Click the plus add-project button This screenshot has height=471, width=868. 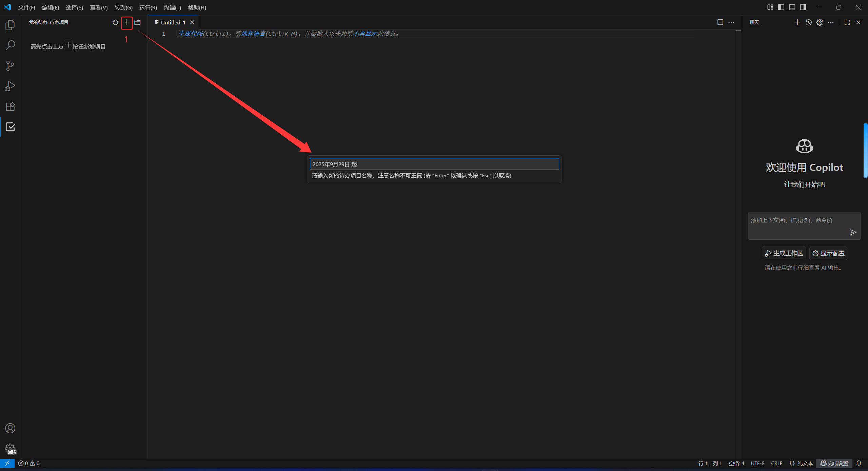(126, 22)
